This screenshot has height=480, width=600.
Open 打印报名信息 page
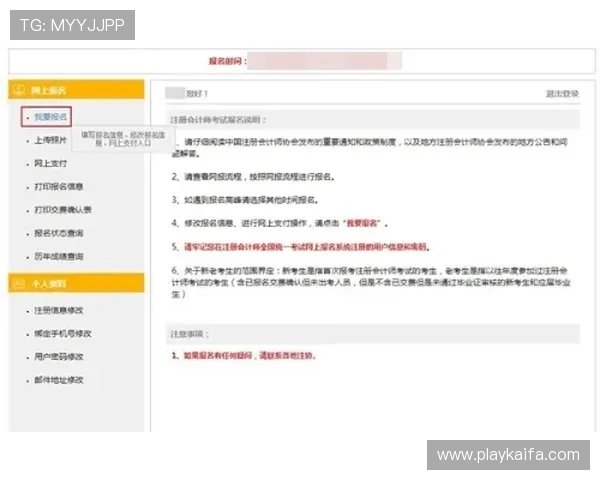[x=59, y=187]
